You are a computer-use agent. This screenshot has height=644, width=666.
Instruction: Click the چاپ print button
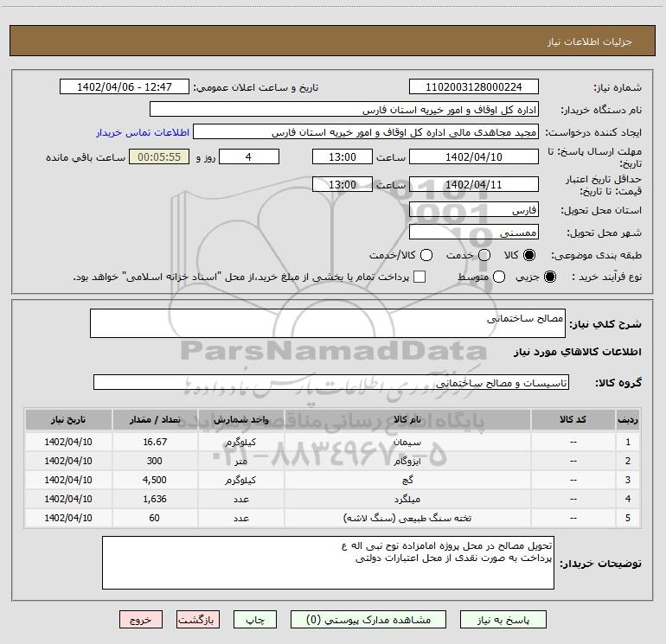[255, 620]
